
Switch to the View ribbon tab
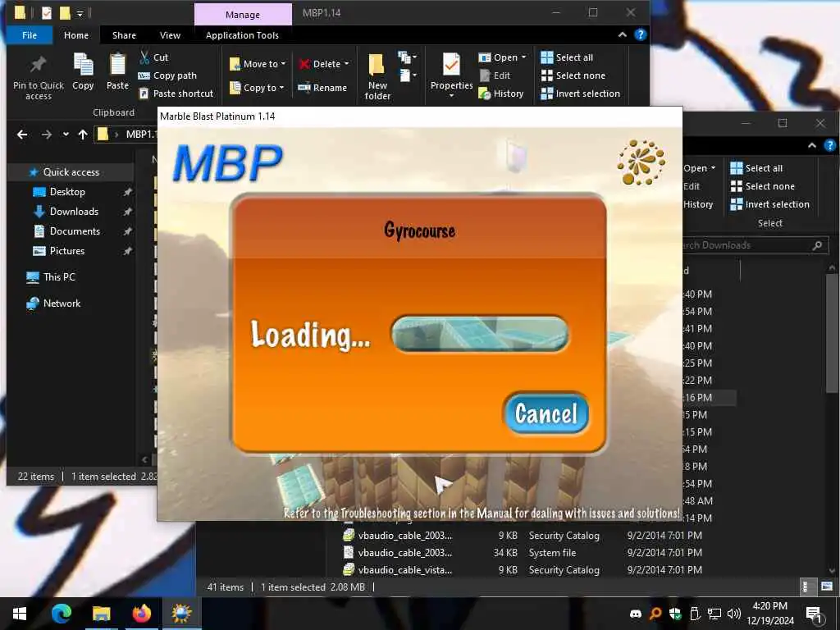point(170,35)
